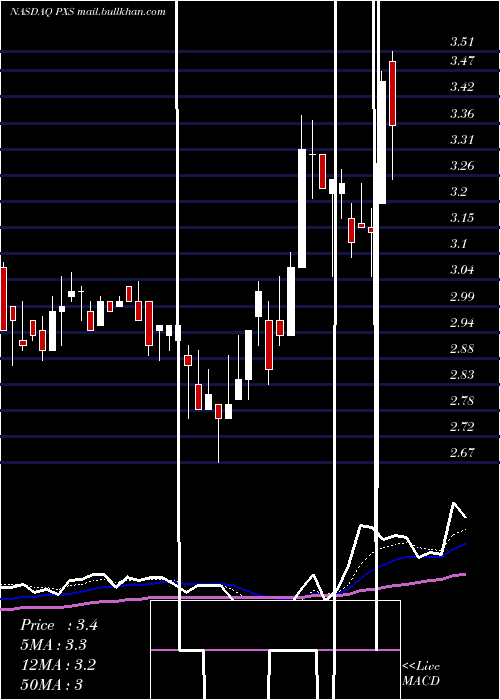Click the 3.1 price axis label
This screenshot has height=700, width=500.
(458, 244)
